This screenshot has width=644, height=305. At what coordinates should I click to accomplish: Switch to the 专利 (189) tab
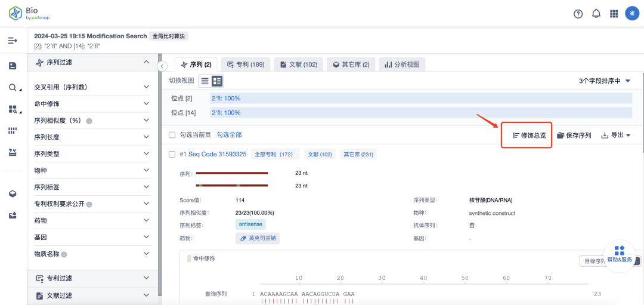pos(245,64)
